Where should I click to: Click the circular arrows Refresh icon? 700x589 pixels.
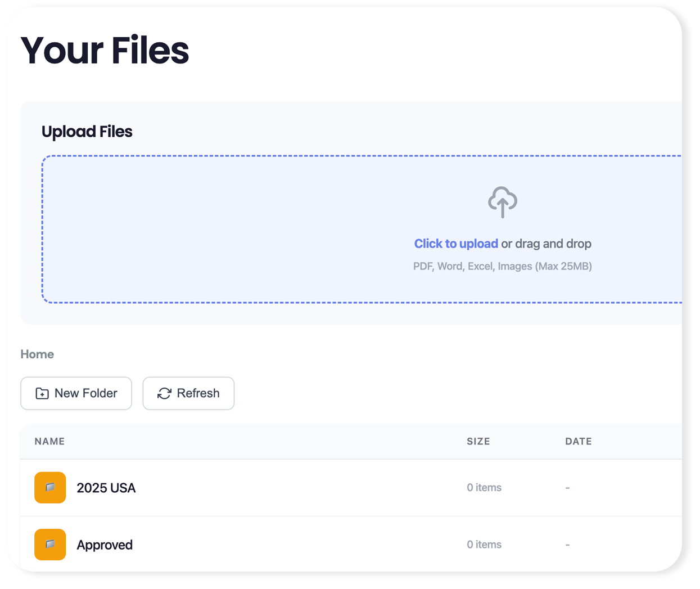pos(164,393)
